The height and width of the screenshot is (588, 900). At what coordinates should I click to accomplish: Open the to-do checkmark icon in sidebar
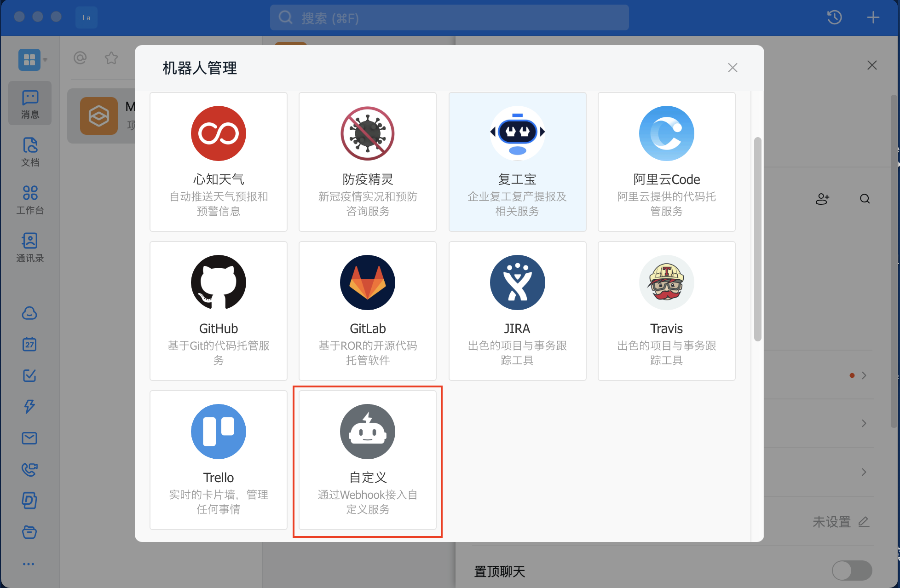[x=29, y=375]
